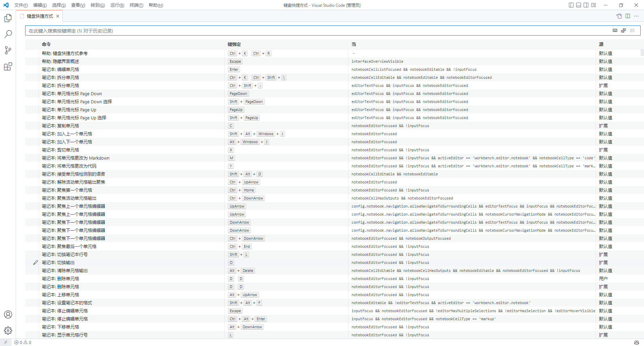Open the Customize Layout menu in title bar
The width and height of the screenshot is (644, 346).
(593, 5)
